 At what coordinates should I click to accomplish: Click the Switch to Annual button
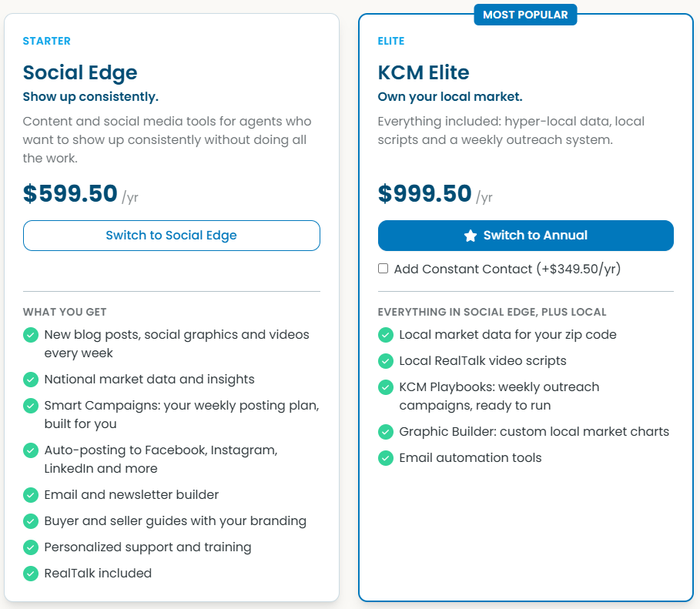click(525, 236)
